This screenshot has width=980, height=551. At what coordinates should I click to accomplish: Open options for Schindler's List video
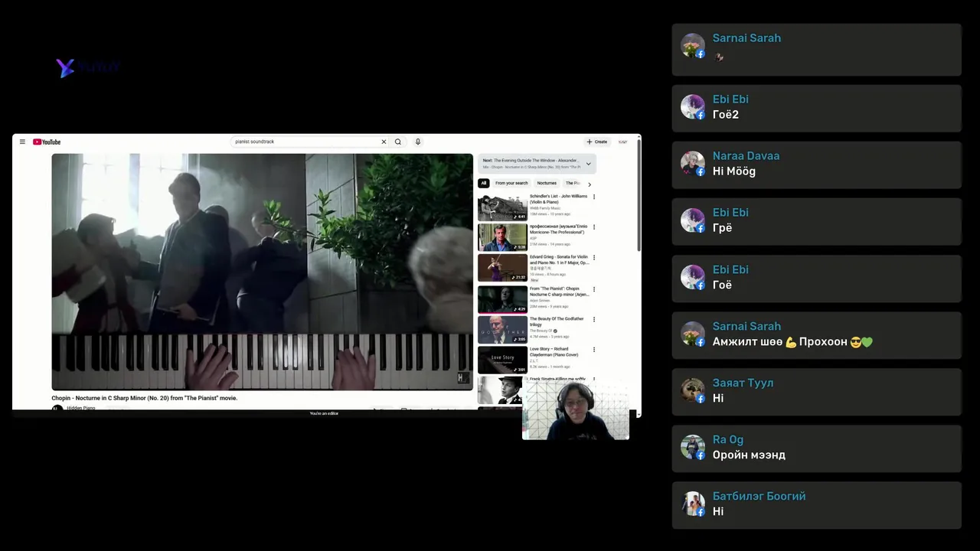point(594,197)
